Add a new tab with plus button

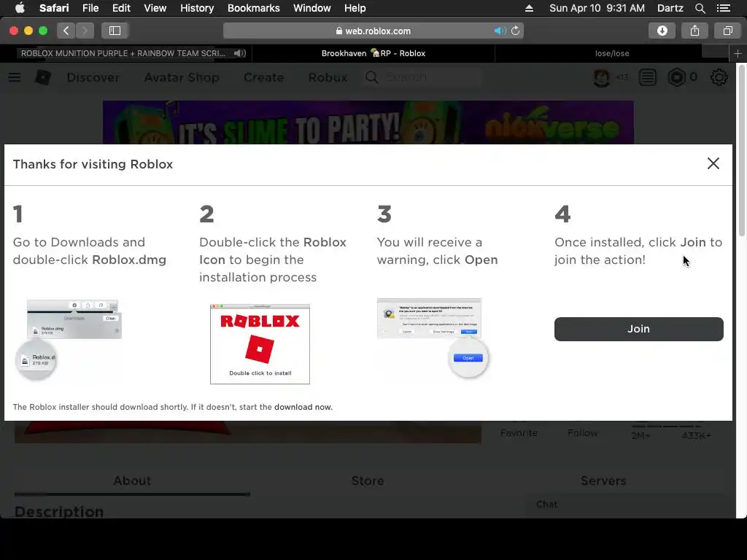(x=738, y=53)
